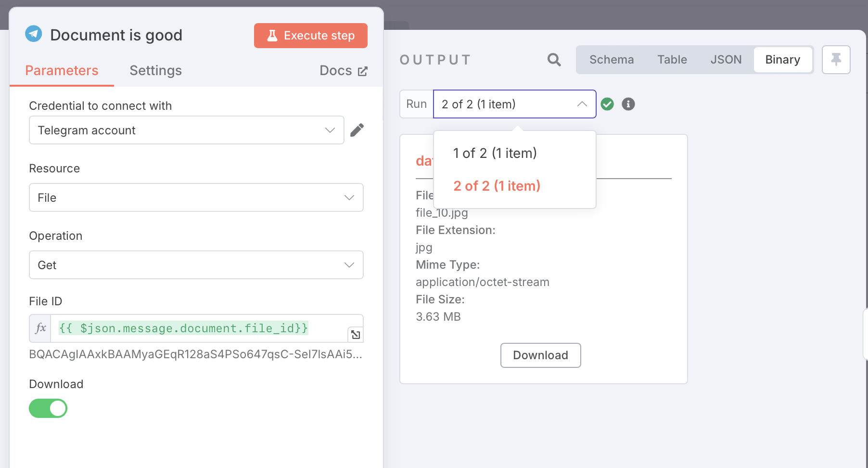Edit the Telegram credential with pencil icon
The width and height of the screenshot is (868, 468).
tap(357, 130)
